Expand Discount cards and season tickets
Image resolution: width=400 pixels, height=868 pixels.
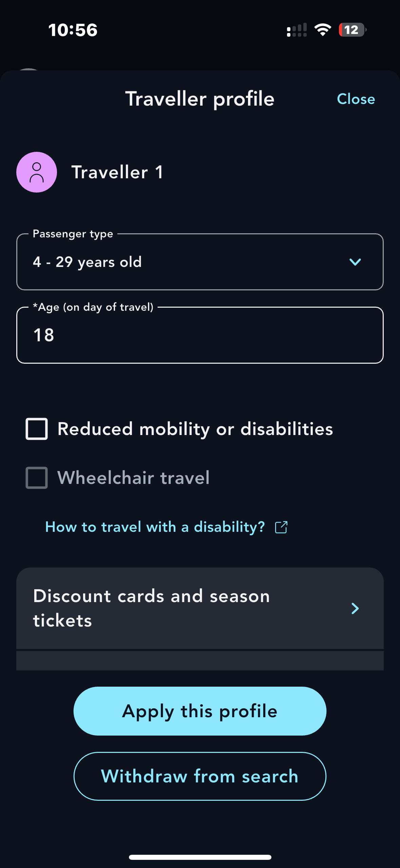tap(199, 608)
